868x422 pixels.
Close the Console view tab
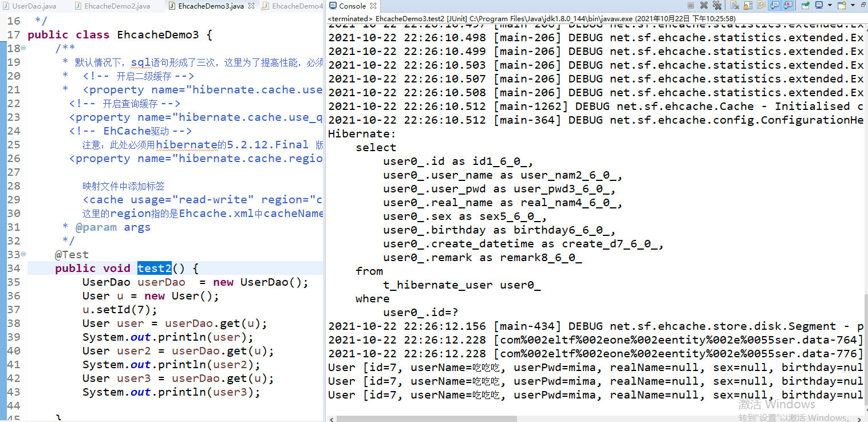373,6
